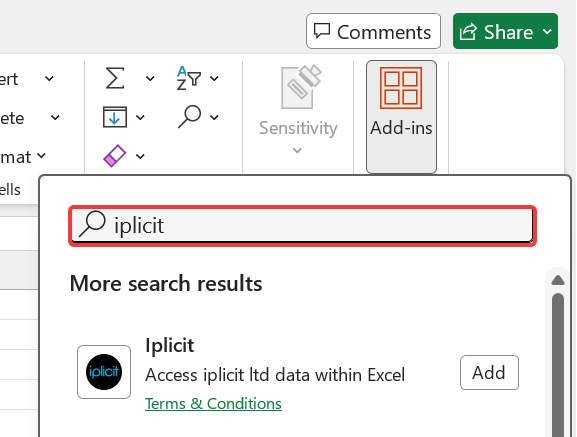Expand the Sort & Filter dropdown arrow

[x=214, y=78]
